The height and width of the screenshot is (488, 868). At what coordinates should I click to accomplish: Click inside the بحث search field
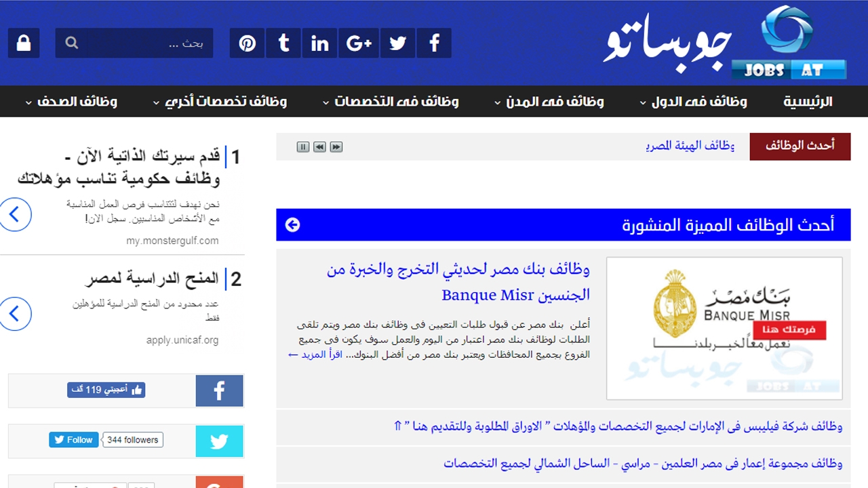[150, 43]
